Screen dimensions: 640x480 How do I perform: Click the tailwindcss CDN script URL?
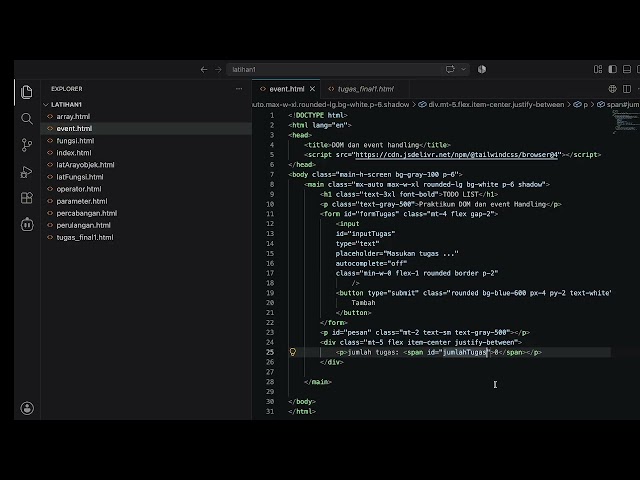pyautogui.click(x=456, y=155)
